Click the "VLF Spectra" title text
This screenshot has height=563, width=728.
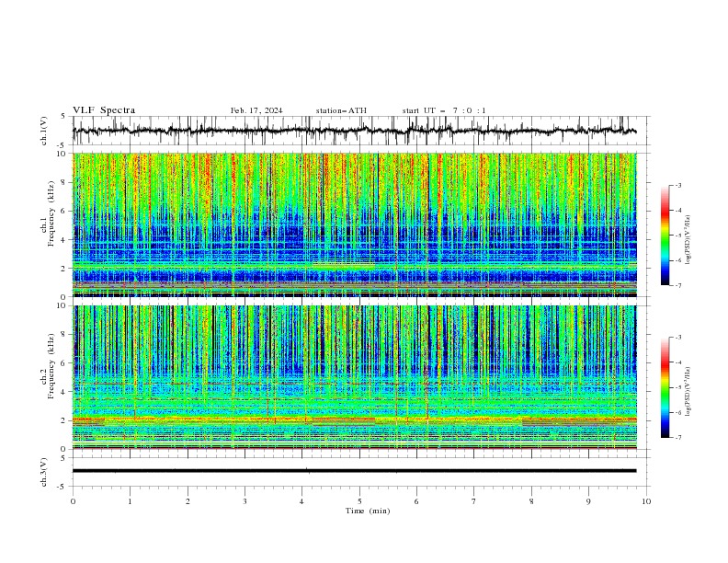coord(104,110)
